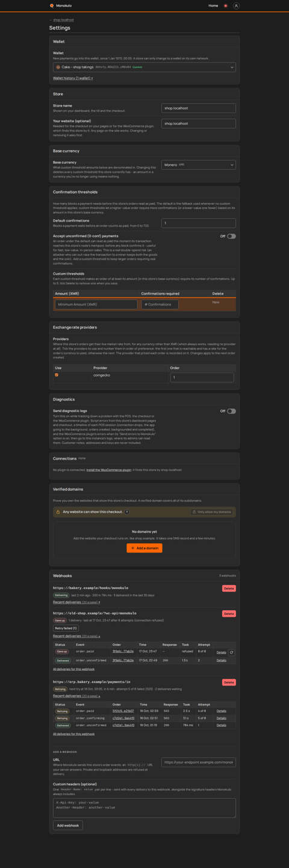Open All deliveries link under erp.bakery.example webhook
This screenshot has width=289, height=868.
(x=73, y=734)
